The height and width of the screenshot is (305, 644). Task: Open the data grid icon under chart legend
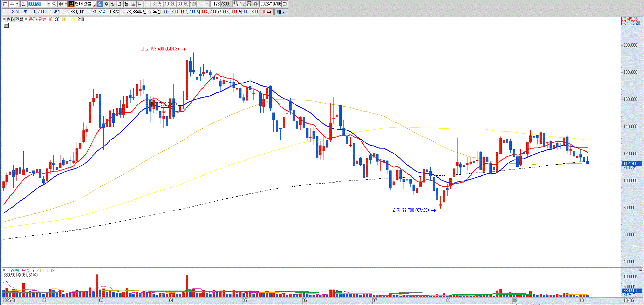pos(6,25)
